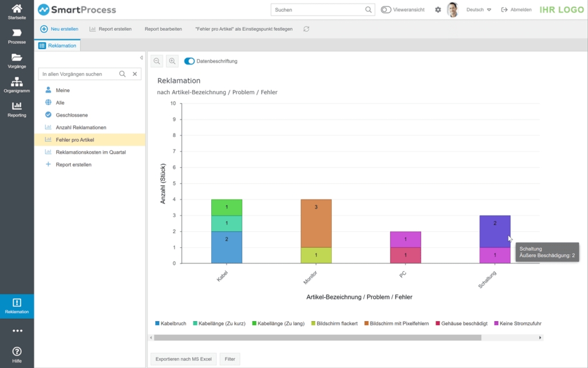Click the IHR LOGO text
Image resolution: width=588 pixels, height=368 pixels.
coord(562,10)
